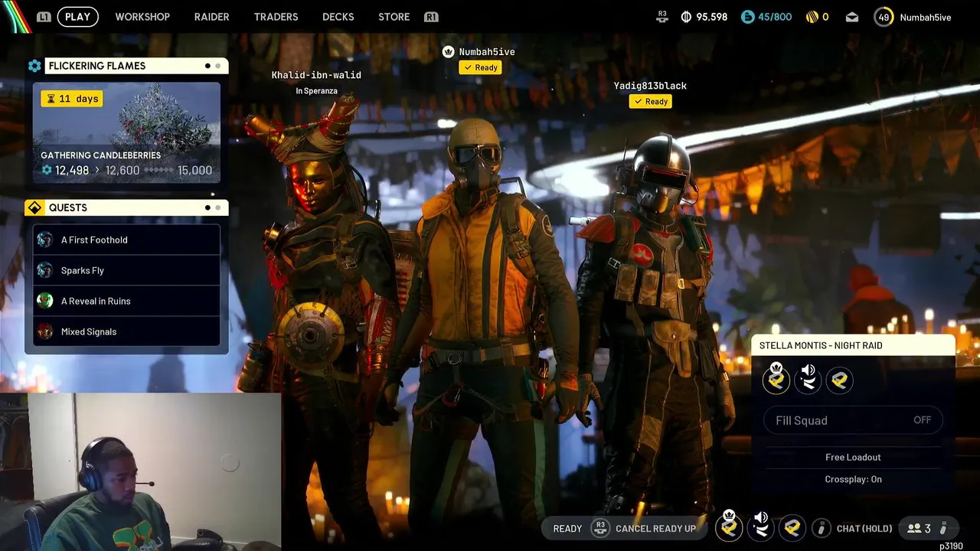
Task: Click the chat controller icon beside CHAT (HOLD)
Action: tap(821, 528)
